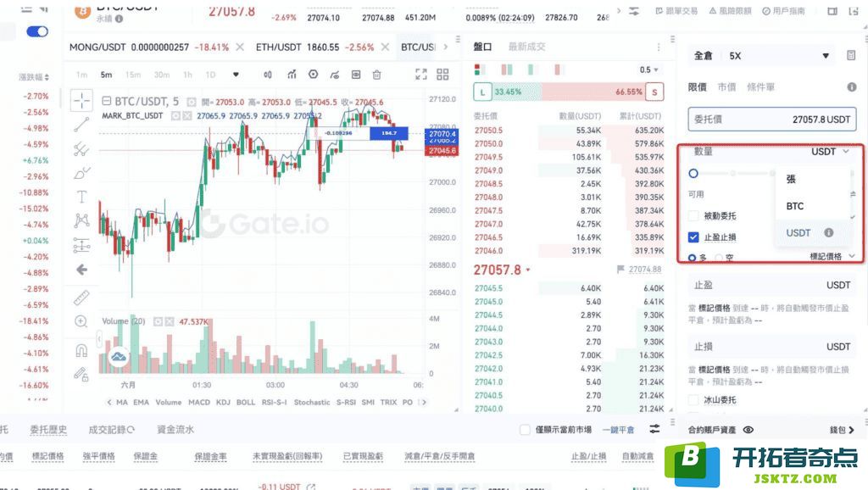Collapse the BTC/USDT chart legend toggle
Viewport: 868px width, 490px height.
pyautogui.click(x=107, y=101)
